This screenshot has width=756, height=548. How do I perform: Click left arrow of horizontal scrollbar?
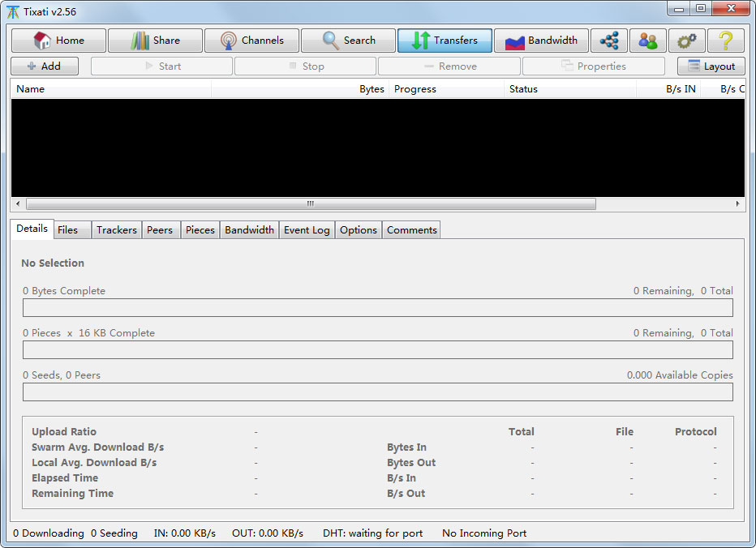[x=18, y=203]
